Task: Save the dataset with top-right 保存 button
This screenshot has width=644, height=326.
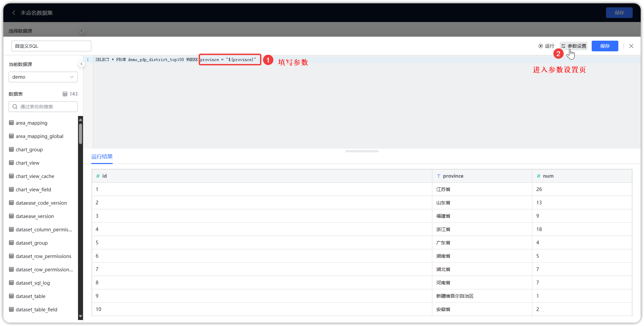Action: point(619,13)
